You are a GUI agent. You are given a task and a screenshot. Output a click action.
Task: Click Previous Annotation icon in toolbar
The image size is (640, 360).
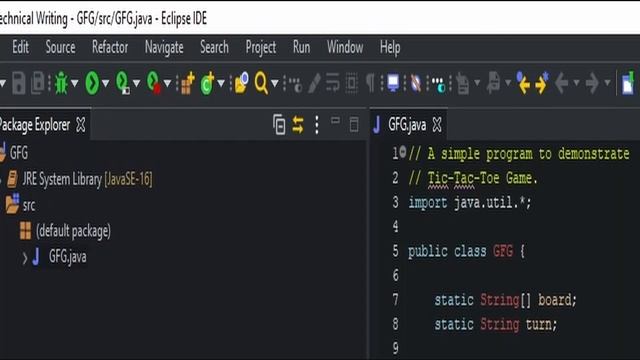point(493,83)
